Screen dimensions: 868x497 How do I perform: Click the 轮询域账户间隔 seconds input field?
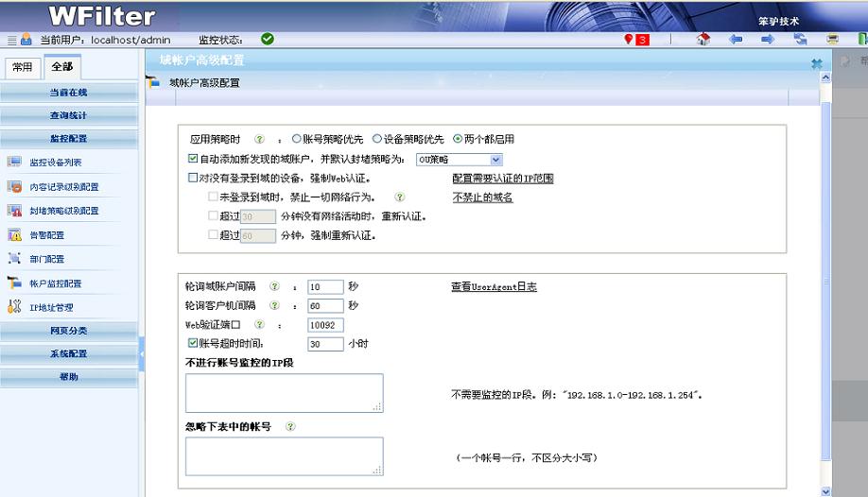pyautogui.click(x=324, y=286)
